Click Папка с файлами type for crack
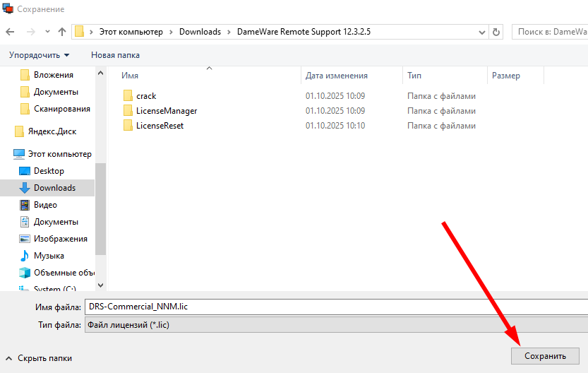 coord(441,96)
